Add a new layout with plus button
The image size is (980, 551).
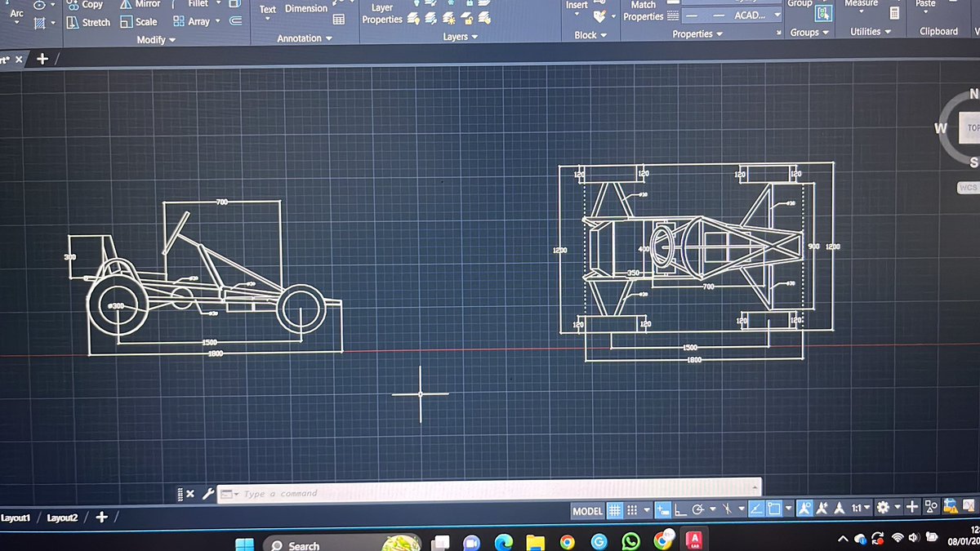coord(101,517)
